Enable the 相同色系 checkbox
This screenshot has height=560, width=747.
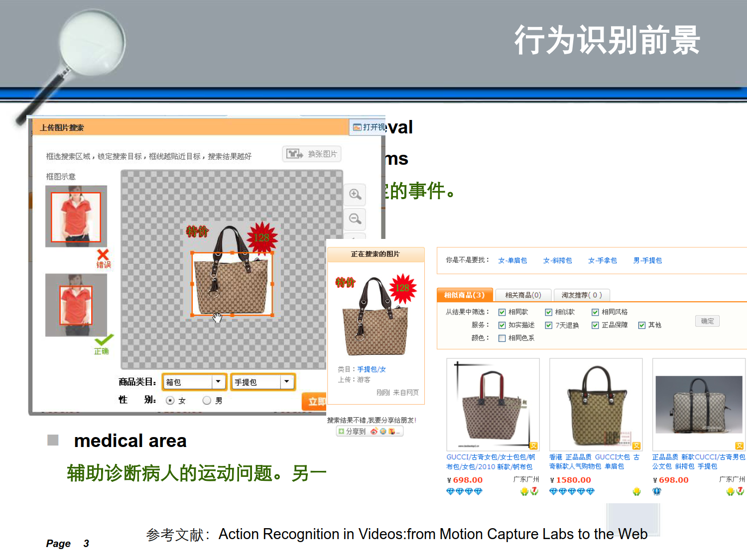502,338
